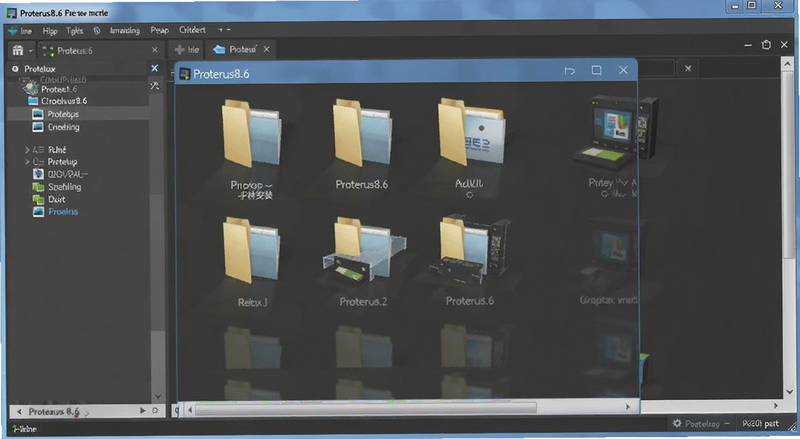This screenshot has height=439, width=800.
Task: Close the Proteus:6 tab
Action: tap(155, 50)
